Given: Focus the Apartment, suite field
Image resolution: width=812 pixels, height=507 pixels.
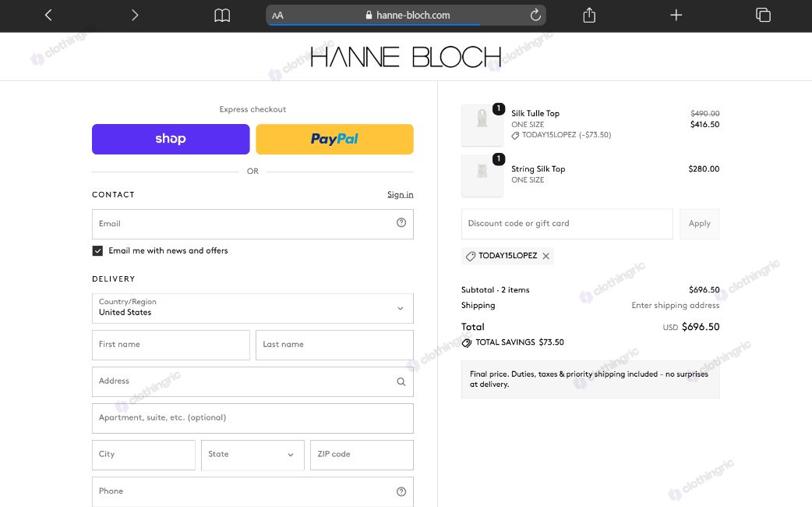Looking at the screenshot, I should pyautogui.click(x=252, y=418).
